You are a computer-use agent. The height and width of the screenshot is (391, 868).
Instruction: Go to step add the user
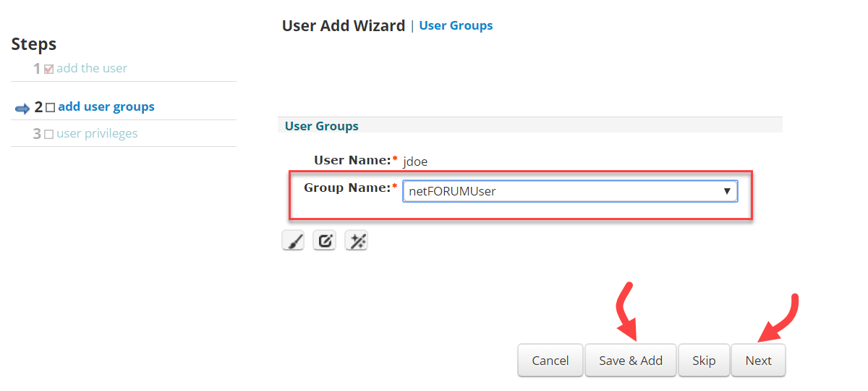click(92, 68)
